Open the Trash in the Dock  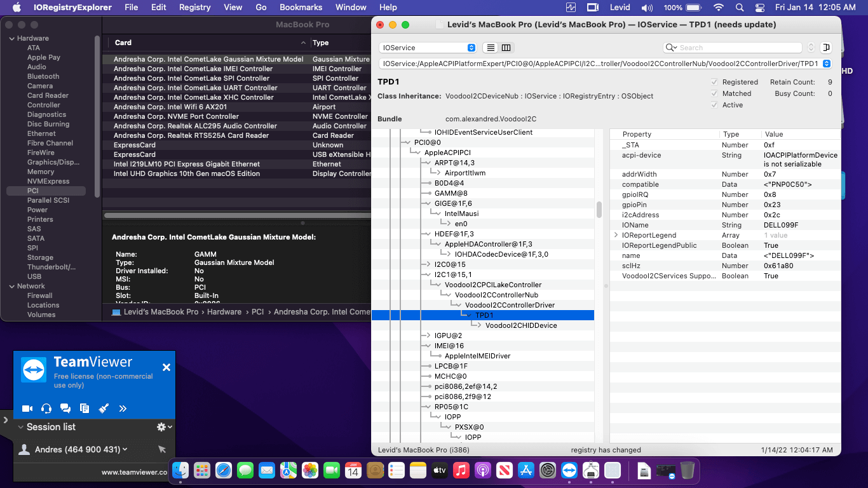tap(688, 470)
